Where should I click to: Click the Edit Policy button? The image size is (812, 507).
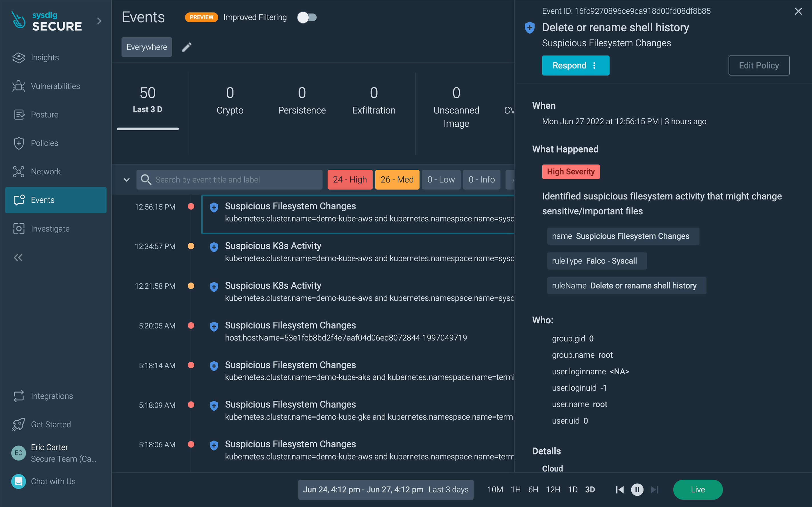pyautogui.click(x=759, y=65)
